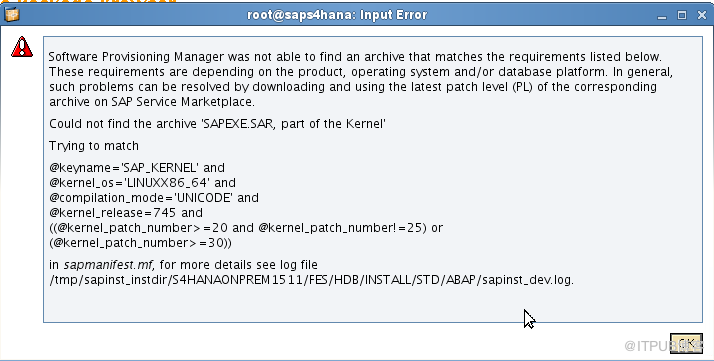Click the kernel_patch_number>=30 condition line
This screenshot has width=714, height=361.
pos(140,243)
